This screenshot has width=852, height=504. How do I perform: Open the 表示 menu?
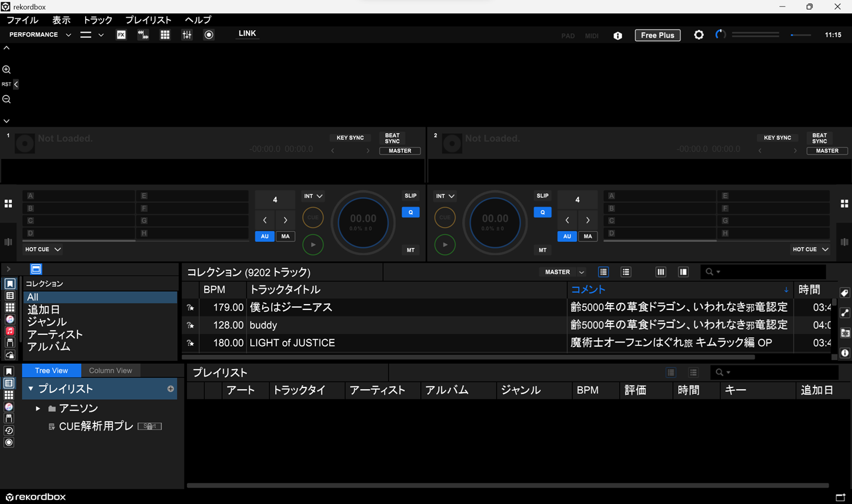click(x=62, y=20)
